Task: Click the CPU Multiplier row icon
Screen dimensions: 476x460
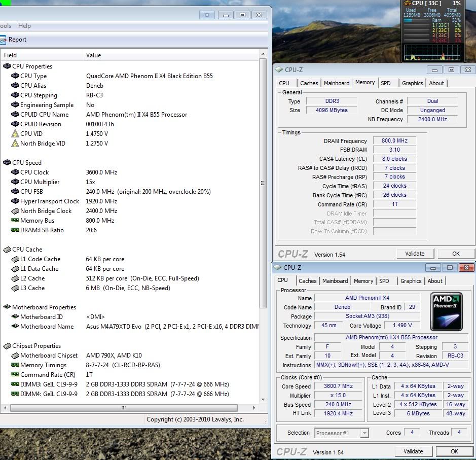Action: coord(15,182)
